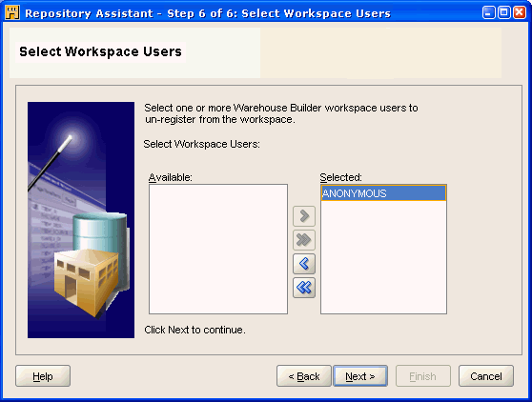Click the 'Available:' label

click(x=171, y=177)
